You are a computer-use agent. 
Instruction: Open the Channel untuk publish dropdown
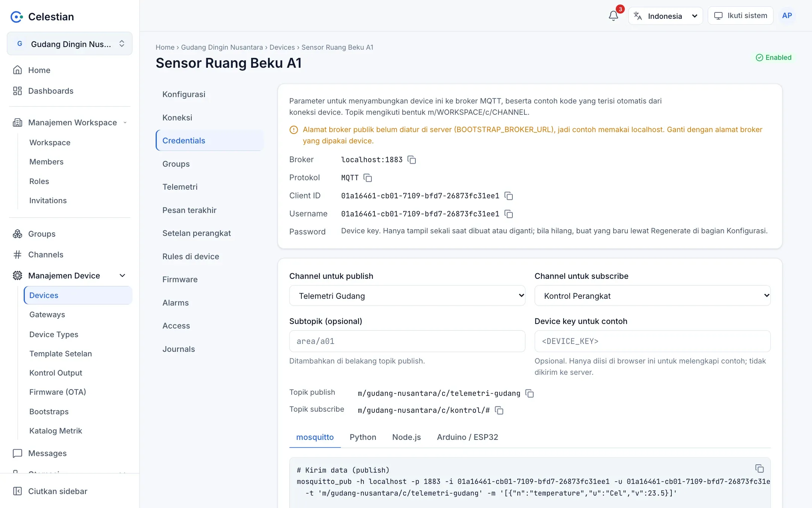pyautogui.click(x=407, y=296)
